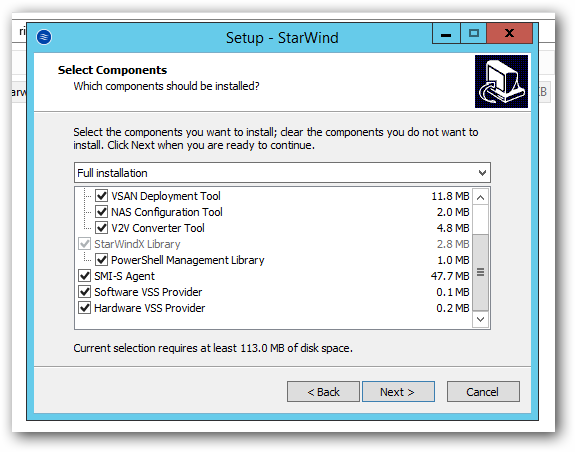This screenshot has width=575, height=452.
Task: Cancel the StarWind setup
Action: coord(483,392)
